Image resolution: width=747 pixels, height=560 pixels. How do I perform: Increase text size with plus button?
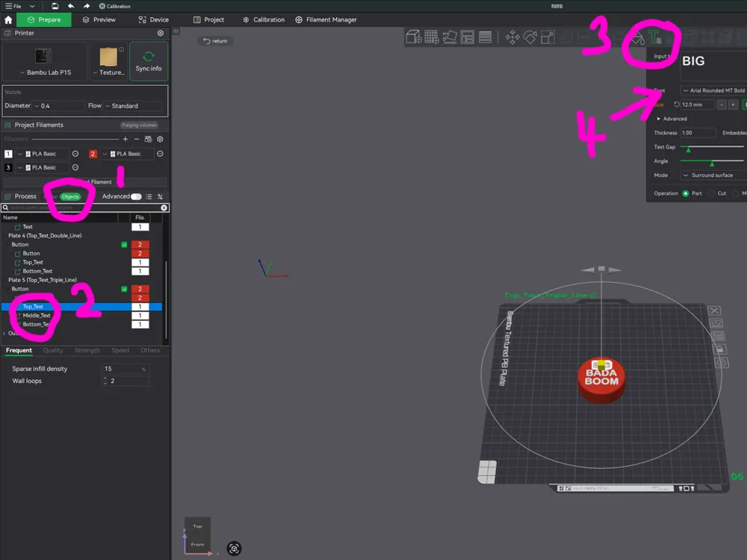pos(734,105)
